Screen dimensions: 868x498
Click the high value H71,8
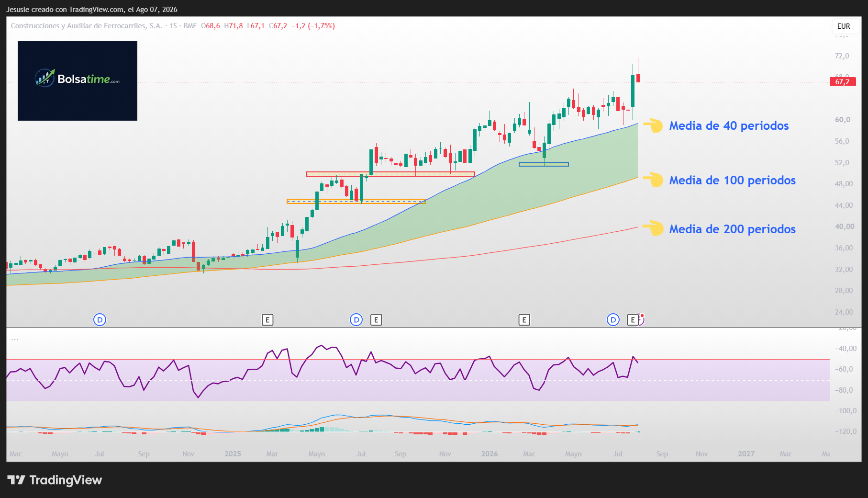point(234,26)
